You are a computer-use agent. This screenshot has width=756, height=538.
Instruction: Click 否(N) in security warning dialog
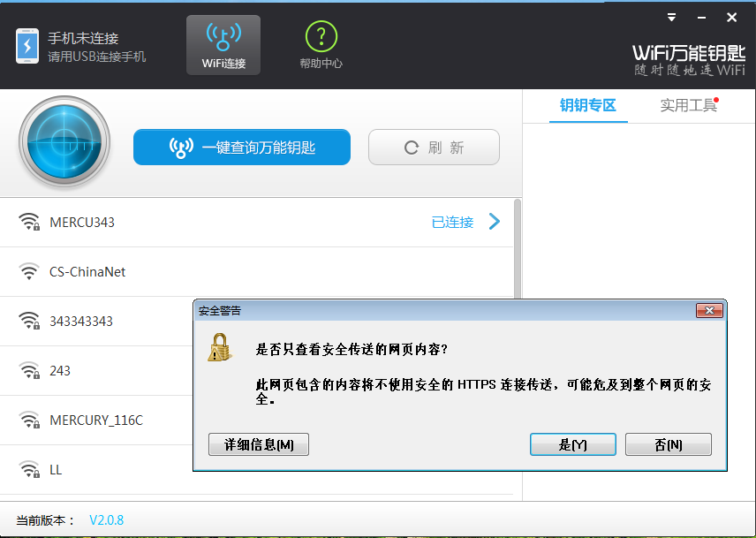point(669,444)
